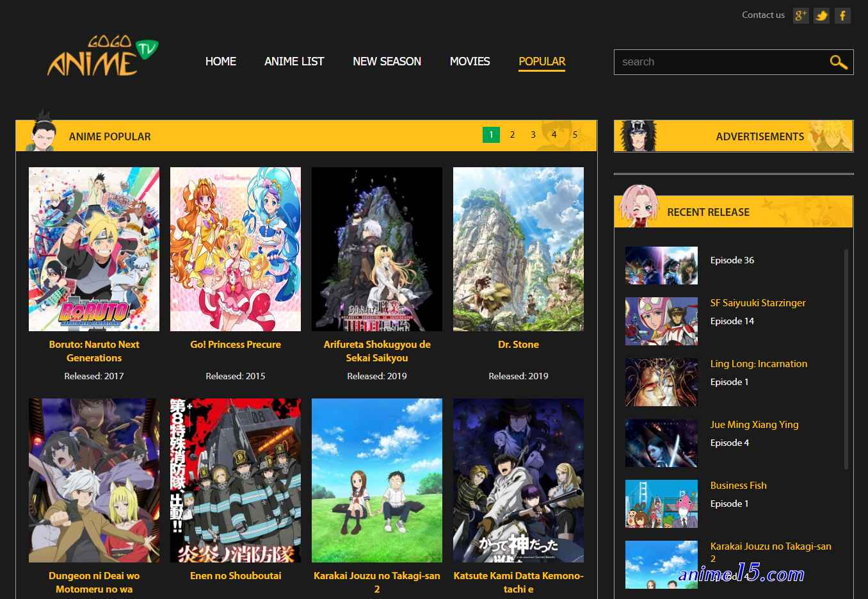
Task: Open Ling Long: Incarnation thumbnail
Action: (x=661, y=382)
